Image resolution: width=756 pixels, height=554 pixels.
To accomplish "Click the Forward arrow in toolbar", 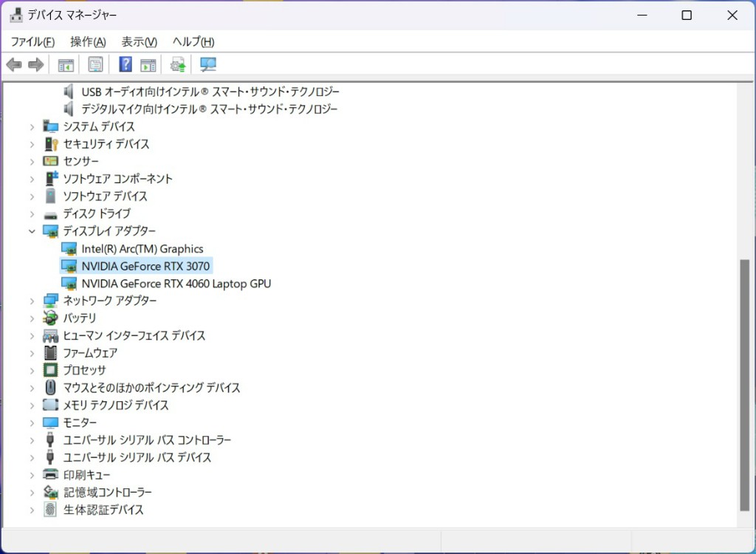I will tap(35, 65).
